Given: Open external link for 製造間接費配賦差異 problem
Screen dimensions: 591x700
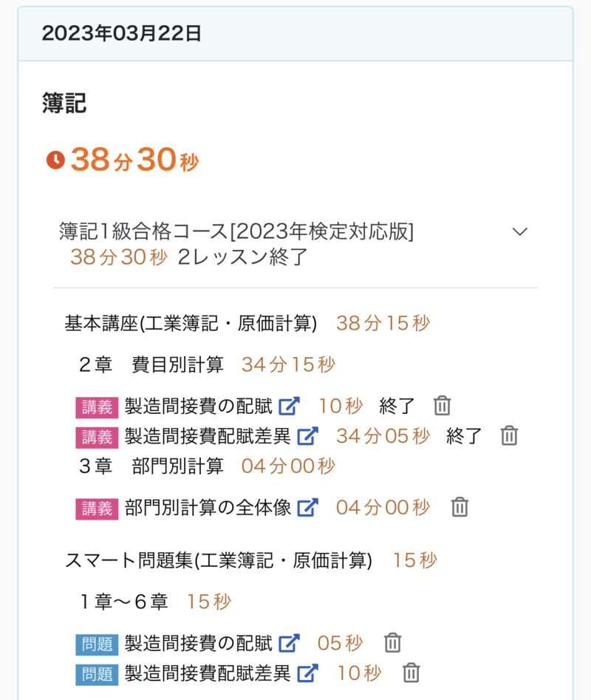Looking at the screenshot, I should [x=307, y=673].
